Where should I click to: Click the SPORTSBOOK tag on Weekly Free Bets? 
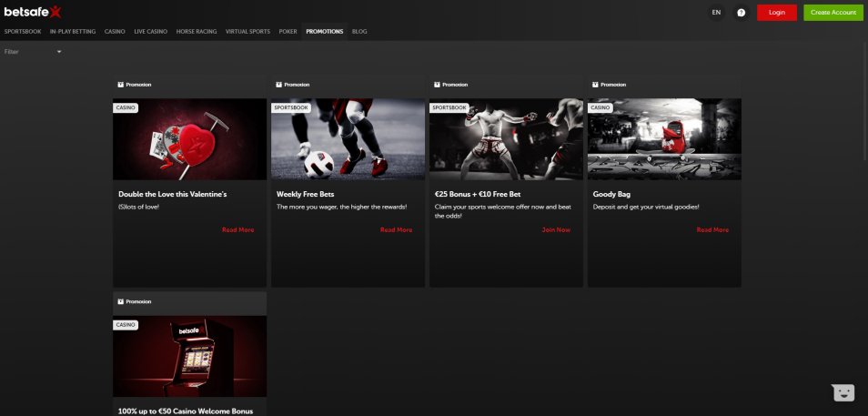coord(291,107)
